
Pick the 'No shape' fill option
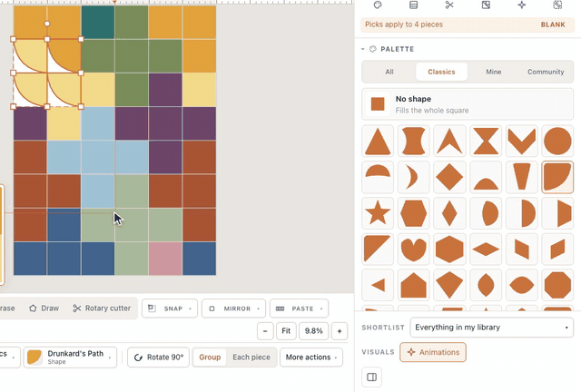click(468, 104)
